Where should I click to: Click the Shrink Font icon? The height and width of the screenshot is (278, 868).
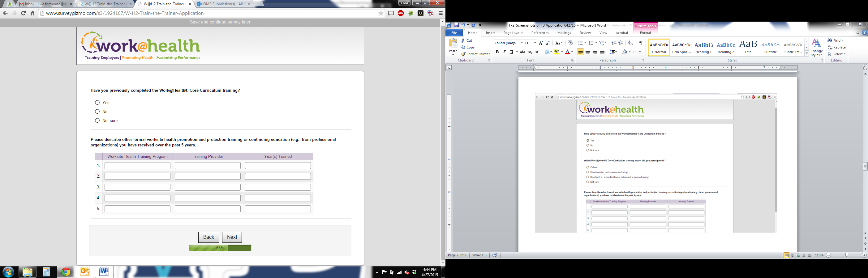[548, 43]
